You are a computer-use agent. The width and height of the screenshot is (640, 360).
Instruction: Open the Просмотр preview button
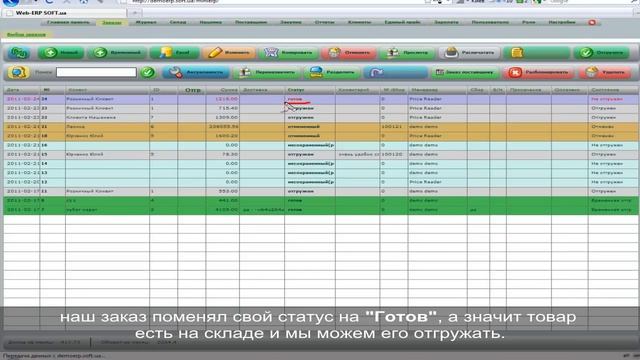click(x=407, y=53)
